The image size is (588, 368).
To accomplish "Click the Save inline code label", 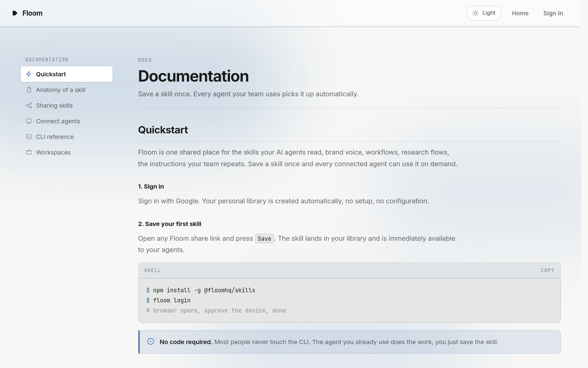I will coord(264,239).
